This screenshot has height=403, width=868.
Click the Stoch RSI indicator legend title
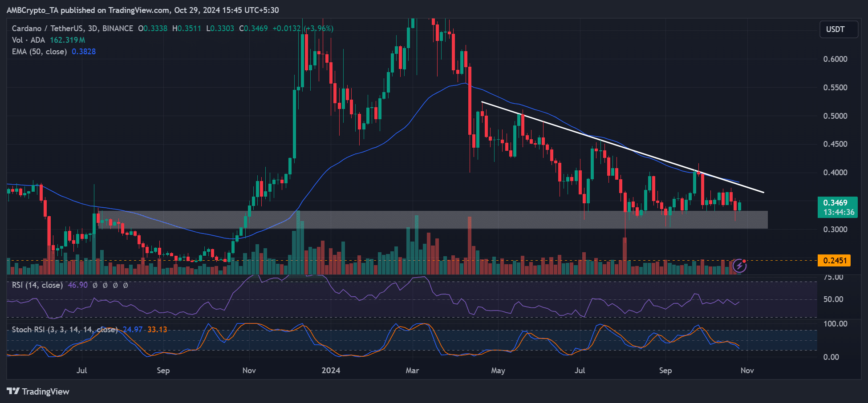tap(64, 330)
